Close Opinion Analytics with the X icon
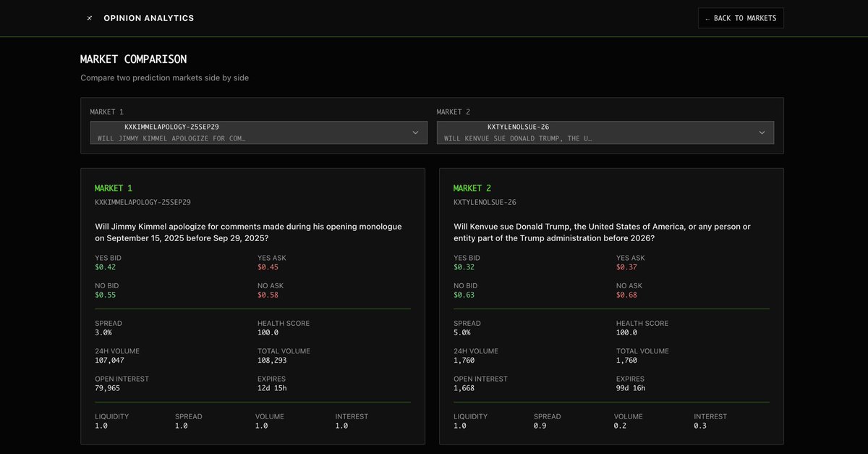This screenshot has width=868, height=454. (x=90, y=18)
